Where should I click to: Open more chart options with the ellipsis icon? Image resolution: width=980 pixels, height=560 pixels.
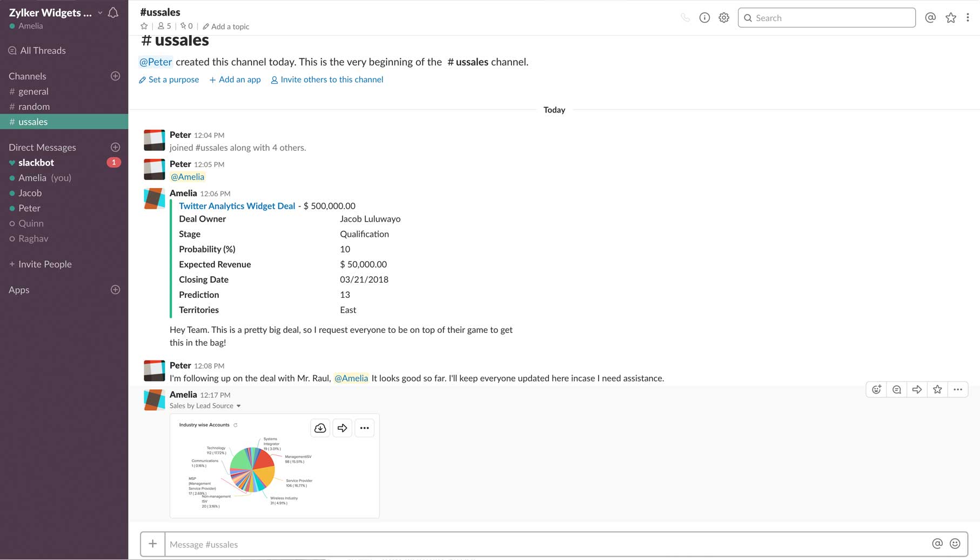pyautogui.click(x=365, y=428)
